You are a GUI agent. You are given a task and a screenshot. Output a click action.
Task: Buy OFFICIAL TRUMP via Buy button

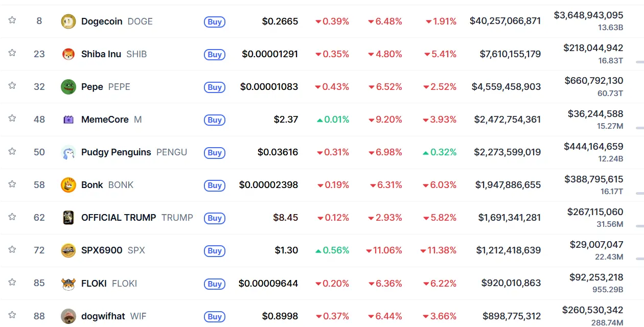[x=215, y=218]
